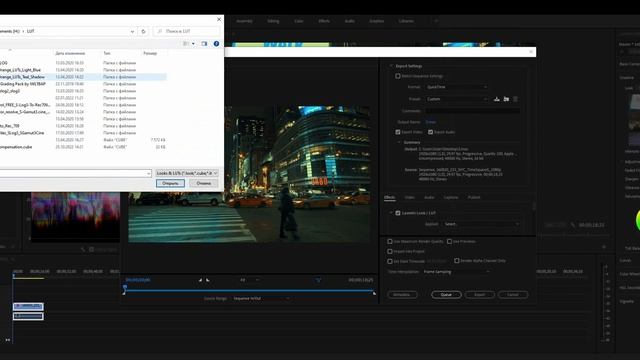This screenshot has height=360, width=640.
Task: Open the Color workspace tab
Action: coord(299,21)
